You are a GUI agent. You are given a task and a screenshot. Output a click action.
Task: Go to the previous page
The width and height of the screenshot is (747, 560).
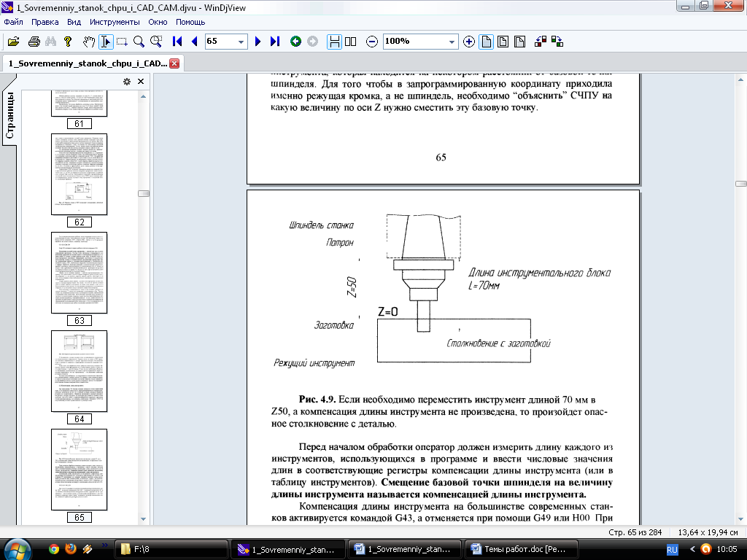[194, 42]
